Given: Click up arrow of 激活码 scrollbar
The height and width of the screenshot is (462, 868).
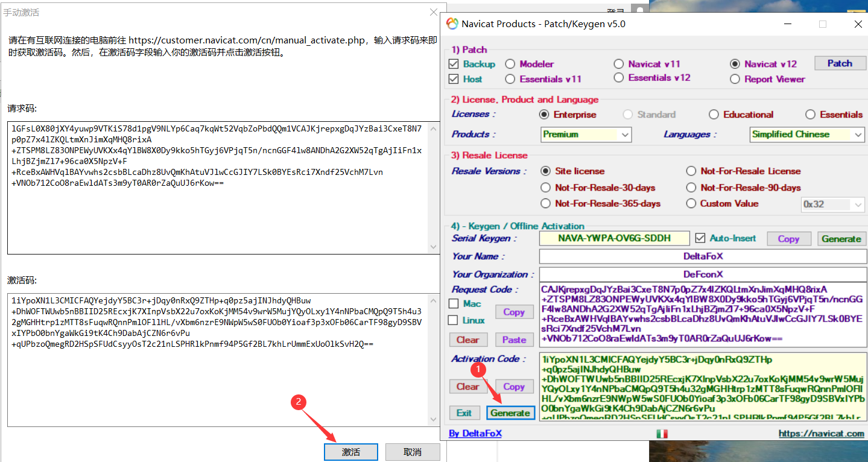Looking at the screenshot, I should 434,300.
